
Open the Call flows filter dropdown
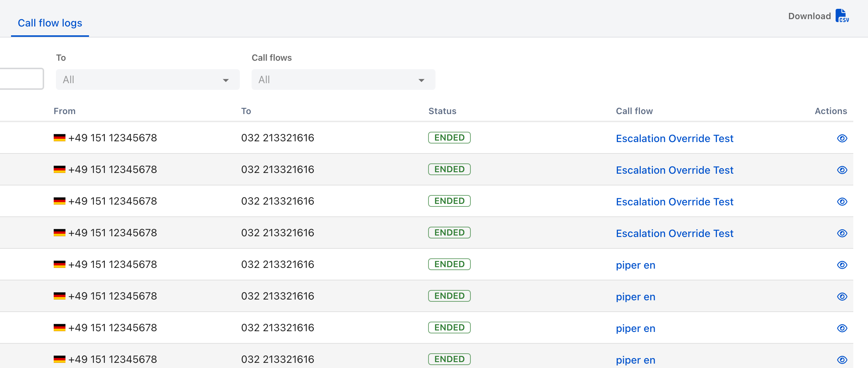[x=344, y=79]
